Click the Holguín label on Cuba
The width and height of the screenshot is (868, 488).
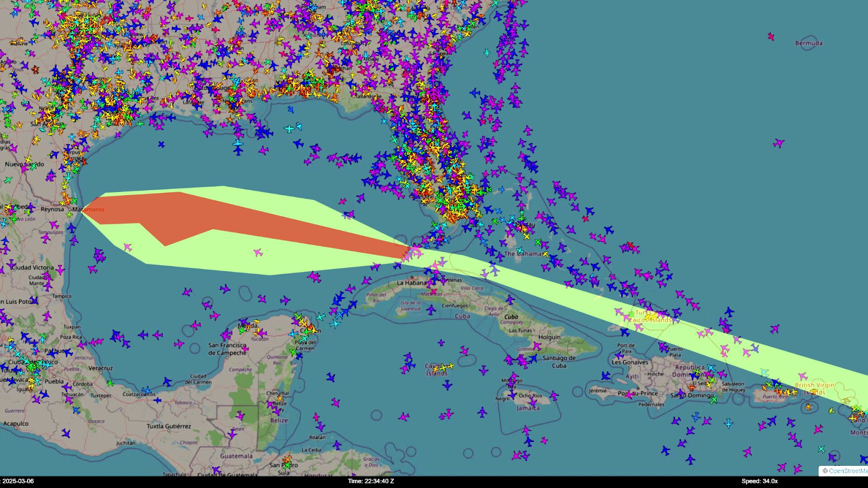[549, 337]
